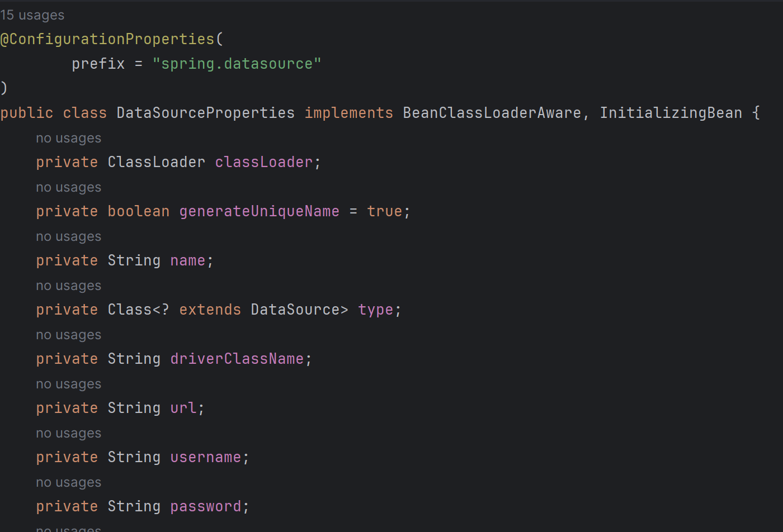Click the BeanClassLoaderAware interface name

(x=492, y=113)
